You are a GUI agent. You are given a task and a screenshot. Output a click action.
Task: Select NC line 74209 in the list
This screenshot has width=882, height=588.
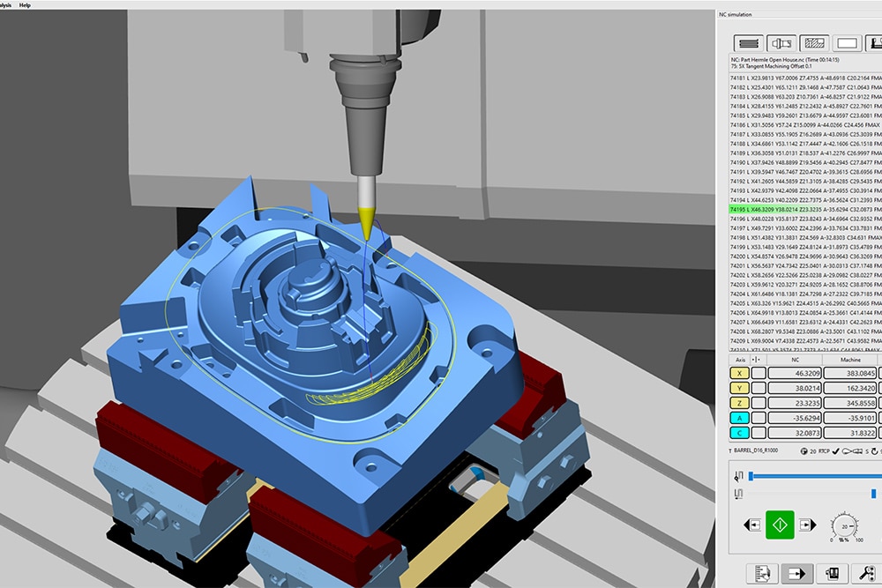tap(805, 340)
